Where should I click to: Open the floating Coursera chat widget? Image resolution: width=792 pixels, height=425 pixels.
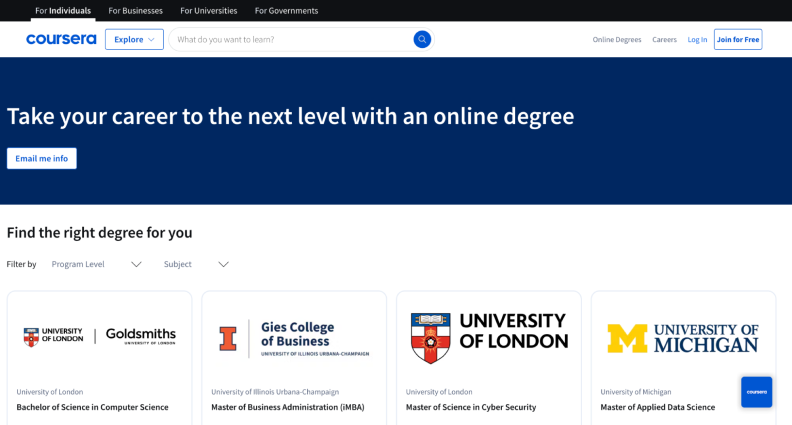[x=756, y=392]
